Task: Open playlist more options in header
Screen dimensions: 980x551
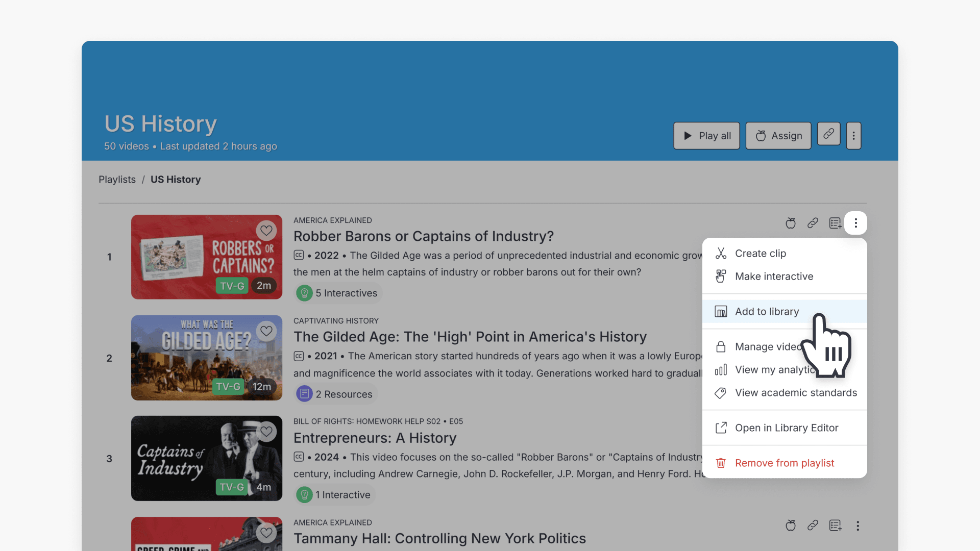Action: pyautogui.click(x=853, y=136)
